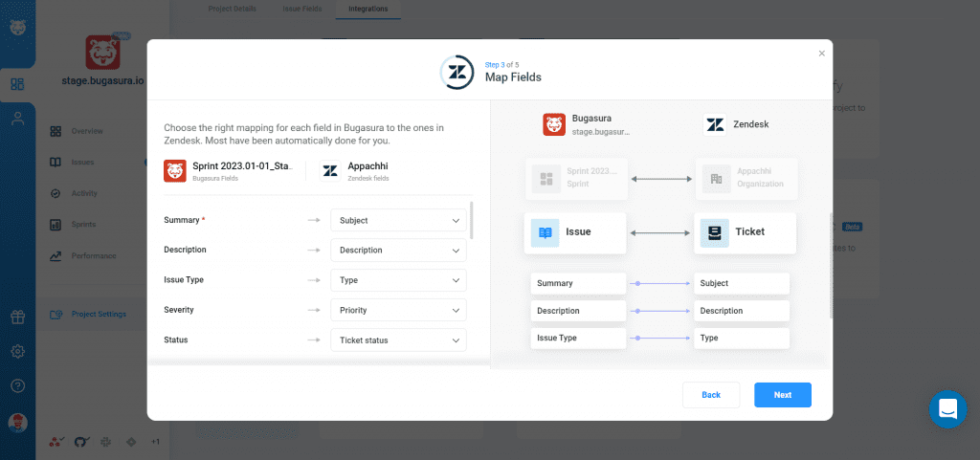Click the GitHub integration icon at bottom

[x=80, y=442]
